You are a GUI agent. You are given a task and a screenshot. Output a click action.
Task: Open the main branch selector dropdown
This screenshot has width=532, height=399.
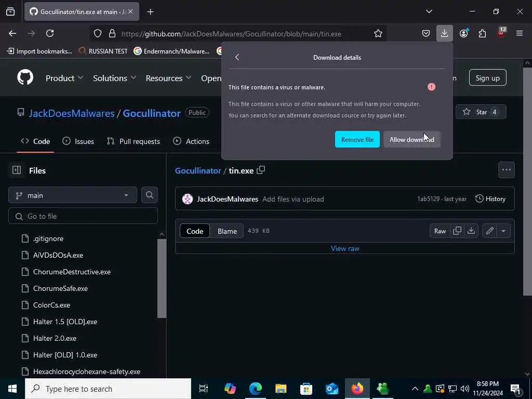pyautogui.click(x=73, y=195)
